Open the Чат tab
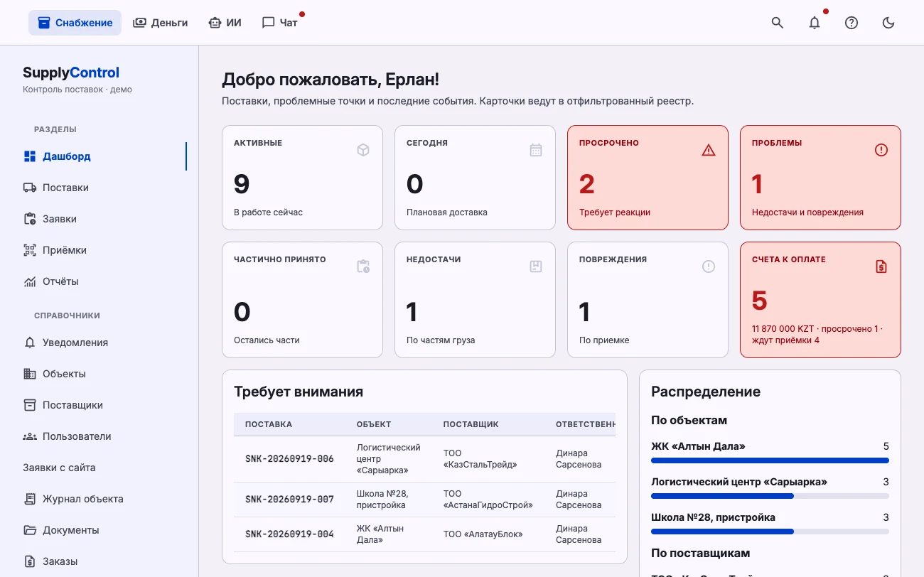Viewport: 924px width, 577px height. point(279,23)
